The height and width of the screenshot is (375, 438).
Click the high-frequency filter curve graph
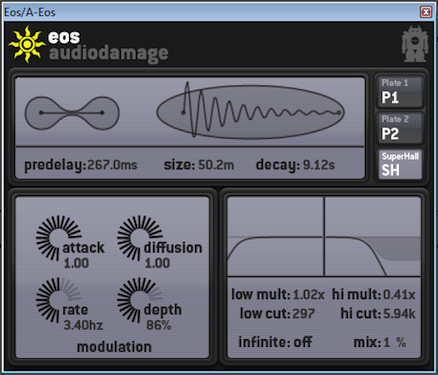[x=373, y=236]
